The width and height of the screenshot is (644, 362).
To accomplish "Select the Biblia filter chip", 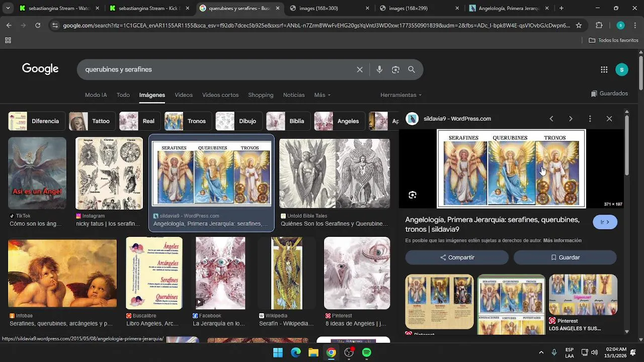I will click(x=288, y=121).
